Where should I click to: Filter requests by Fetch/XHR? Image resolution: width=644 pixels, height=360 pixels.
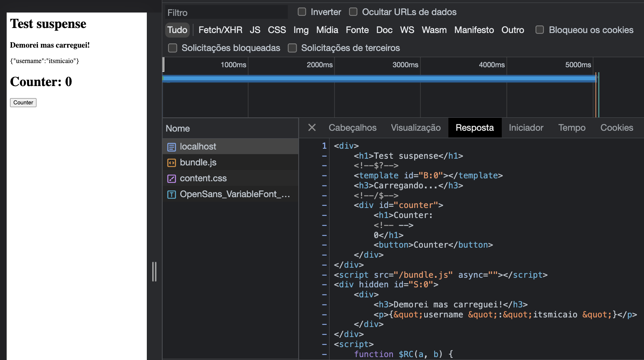[x=220, y=30]
